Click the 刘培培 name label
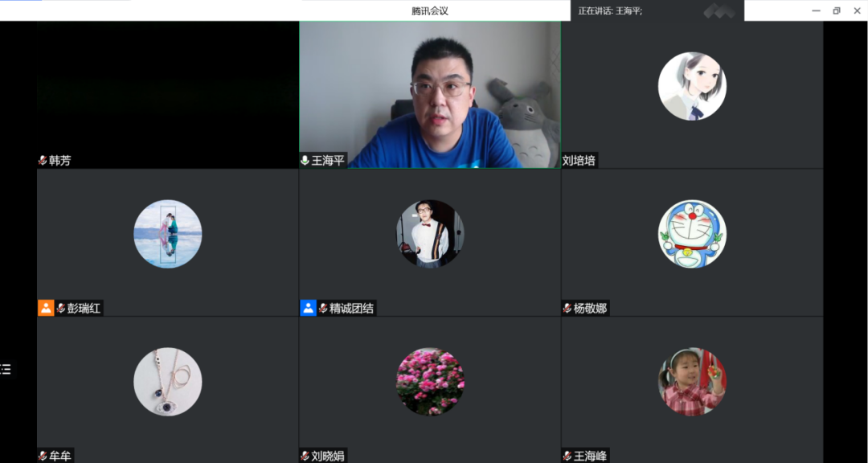The width and height of the screenshot is (868, 463). [579, 161]
